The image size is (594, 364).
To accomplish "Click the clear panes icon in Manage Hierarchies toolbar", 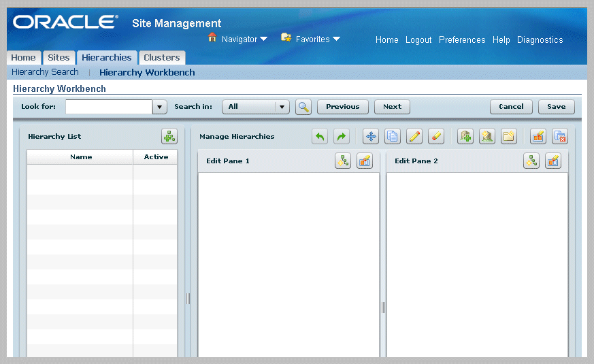I will click(538, 136).
